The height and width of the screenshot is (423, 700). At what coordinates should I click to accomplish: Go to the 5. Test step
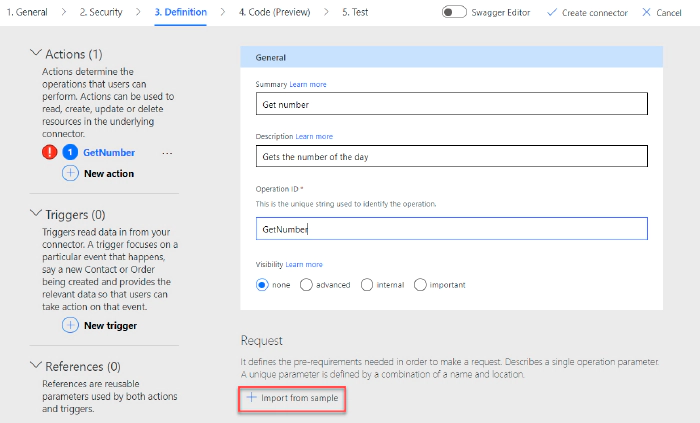pyautogui.click(x=355, y=12)
